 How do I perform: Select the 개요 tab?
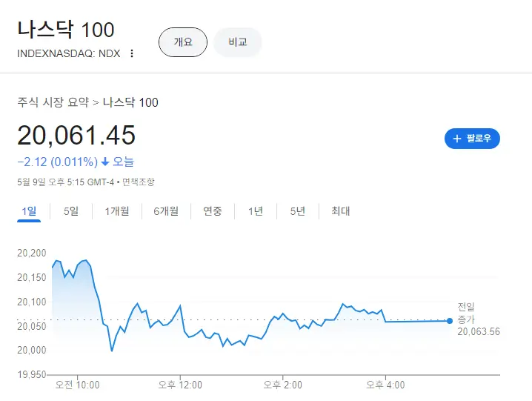coord(182,42)
